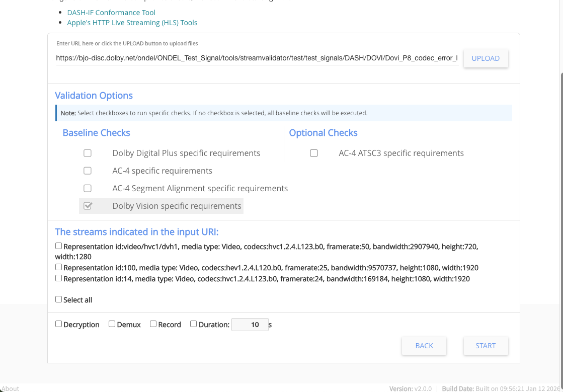Check representation id:14 stream box

[59, 278]
